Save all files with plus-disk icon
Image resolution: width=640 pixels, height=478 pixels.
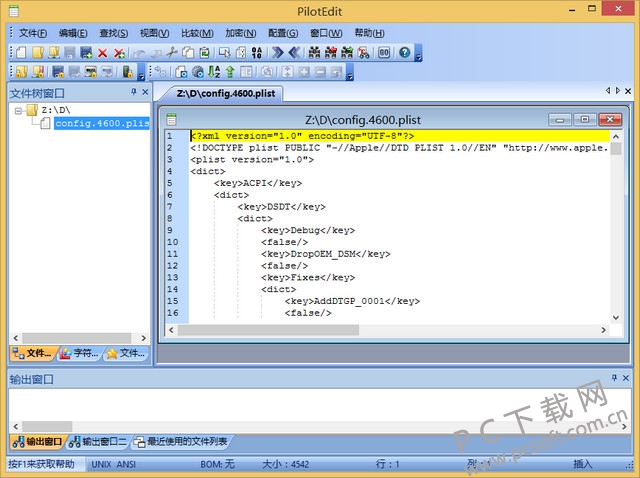tap(86, 53)
